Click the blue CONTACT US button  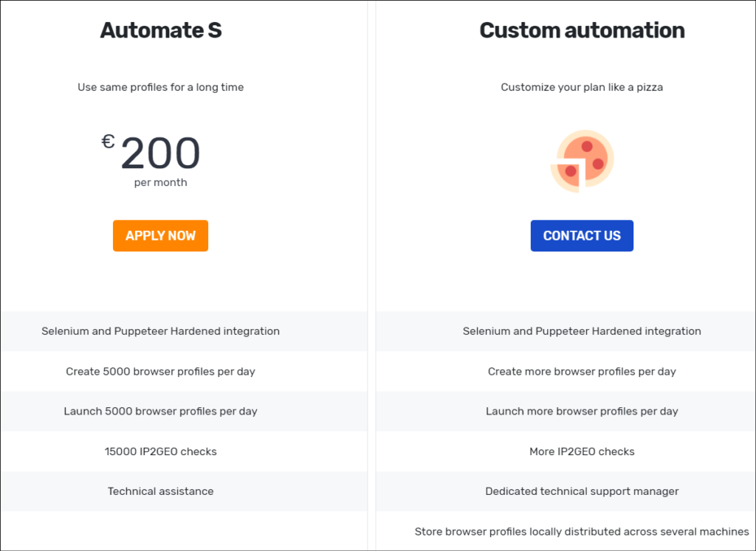(x=582, y=235)
